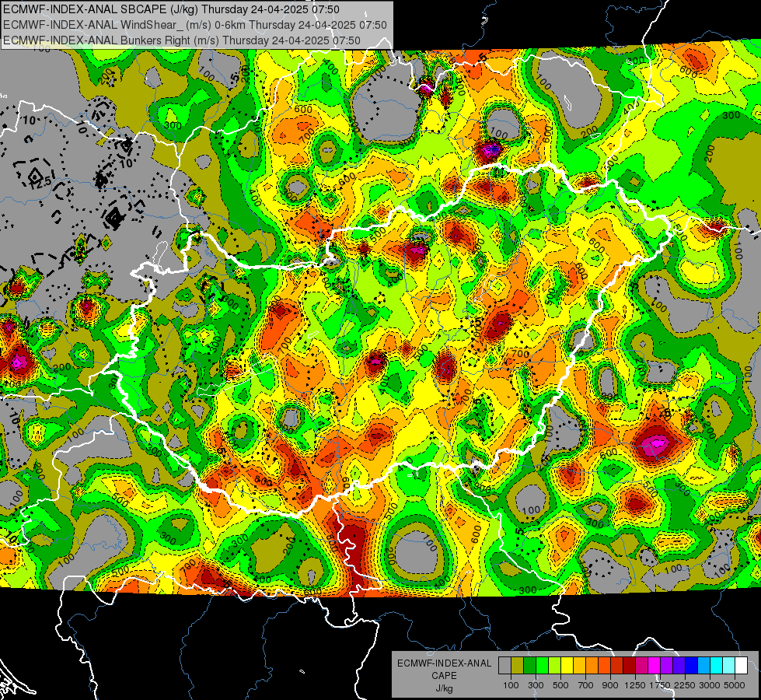Viewport: 761px width, 700px height.
Task: Select the gray legend swatch below 100
Action: [x=504, y=665]
